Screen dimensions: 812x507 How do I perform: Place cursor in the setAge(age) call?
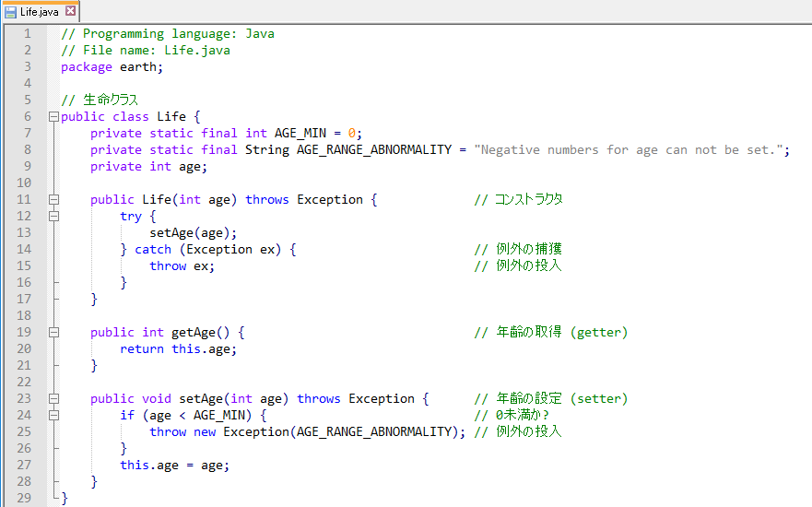(194, 233)
